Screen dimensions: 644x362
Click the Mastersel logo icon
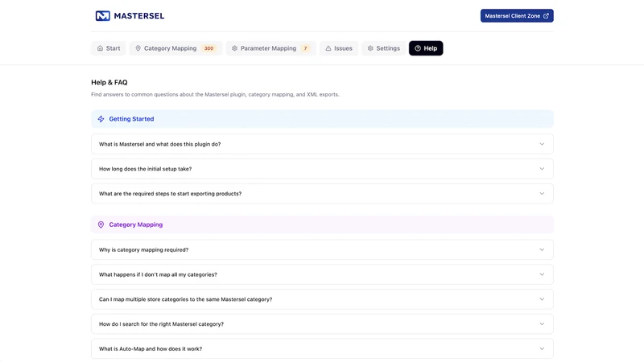point(103,15)
